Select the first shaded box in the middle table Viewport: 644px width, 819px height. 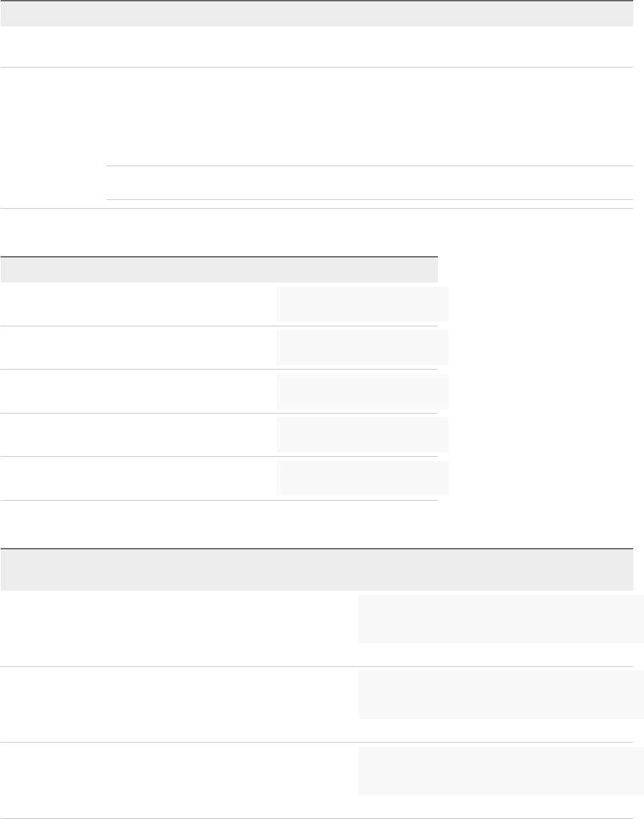tap(362, 303)
